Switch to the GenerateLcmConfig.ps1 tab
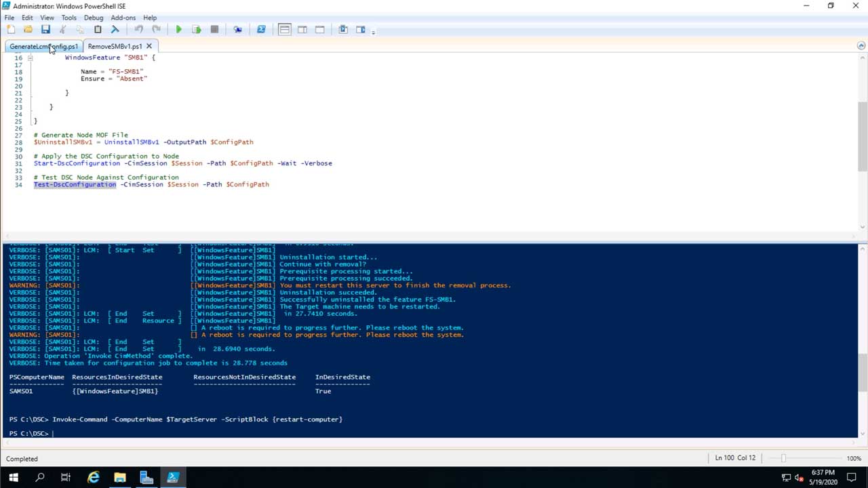 click(43, 46)
